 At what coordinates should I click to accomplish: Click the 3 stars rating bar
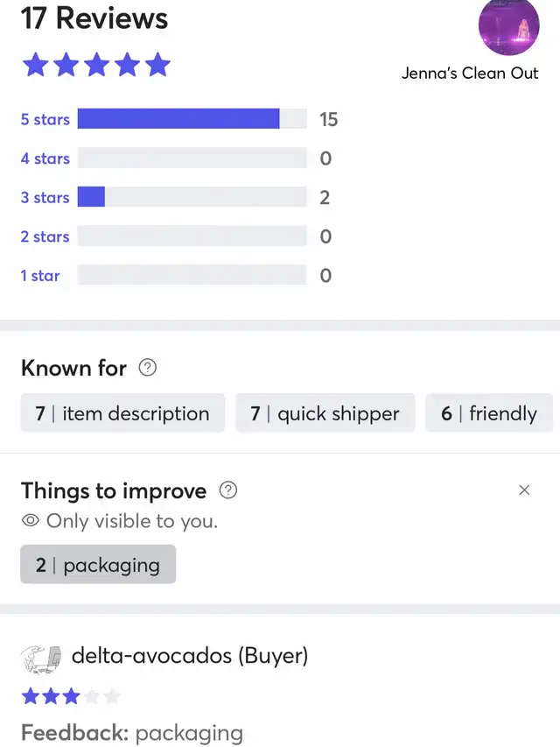(x=192, y=197)
